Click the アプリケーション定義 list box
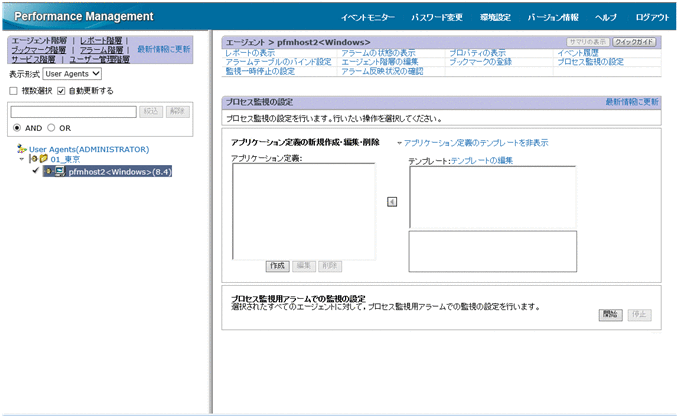680x419 pixels. tap(304, 211)
